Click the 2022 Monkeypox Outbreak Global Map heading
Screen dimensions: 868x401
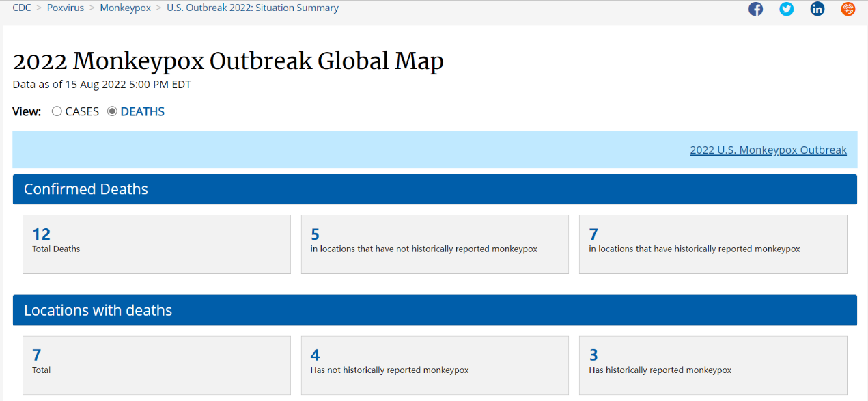228,61
